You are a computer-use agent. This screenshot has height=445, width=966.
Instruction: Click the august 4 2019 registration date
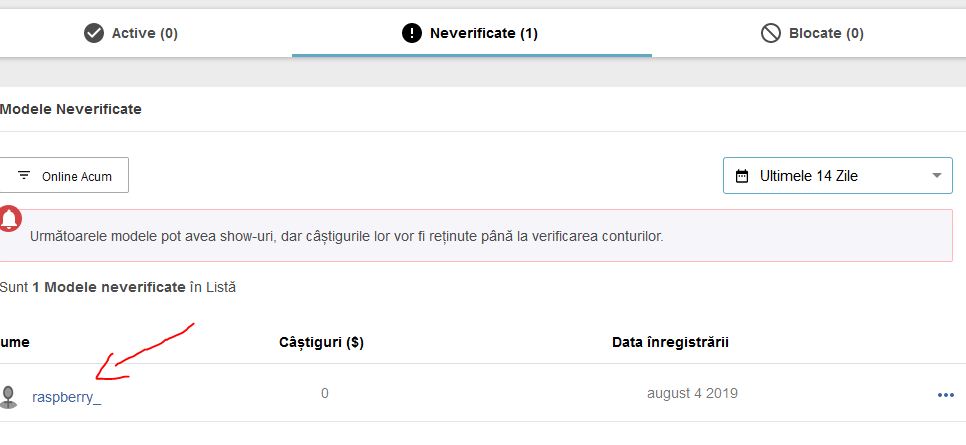tap(692, 393)
